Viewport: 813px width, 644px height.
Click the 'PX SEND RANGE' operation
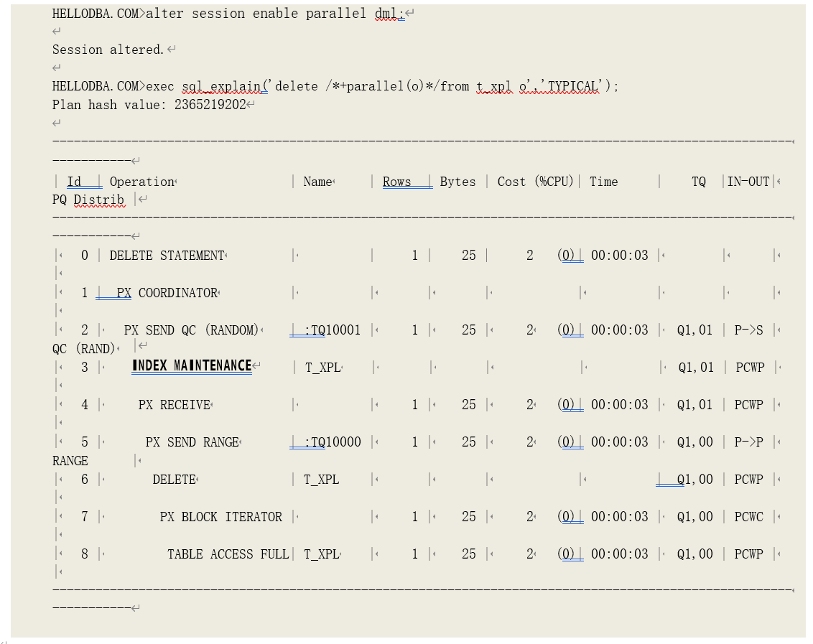[192, 442]
